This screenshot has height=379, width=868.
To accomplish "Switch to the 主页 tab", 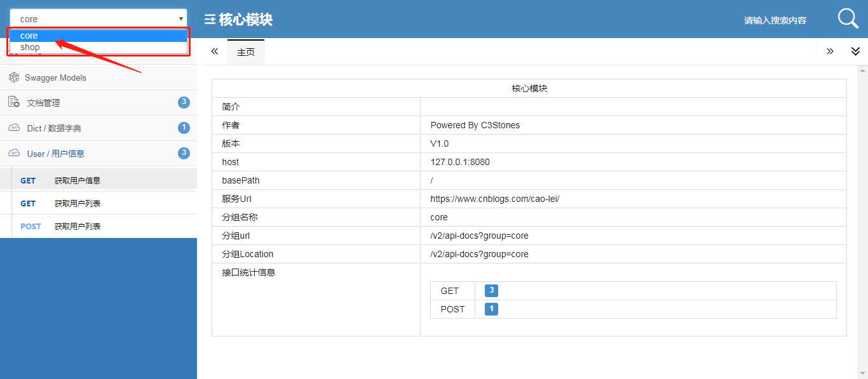I will (x=246, y=52).
